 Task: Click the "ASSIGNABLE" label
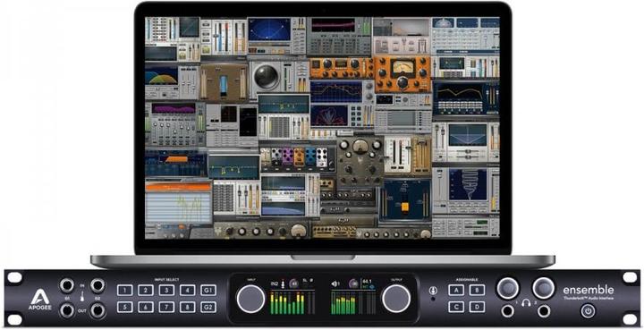point(467,280)
